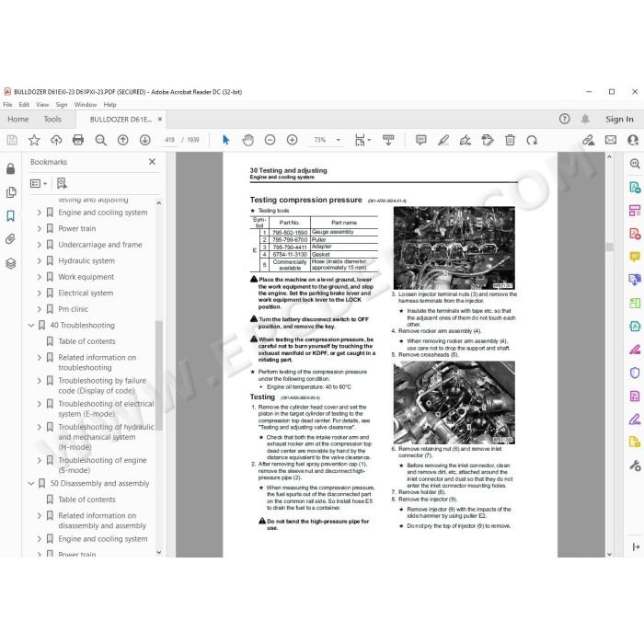The image size is (644, 644).
Task: Open the bookmark options dropdown
Action: click(39, 183)
